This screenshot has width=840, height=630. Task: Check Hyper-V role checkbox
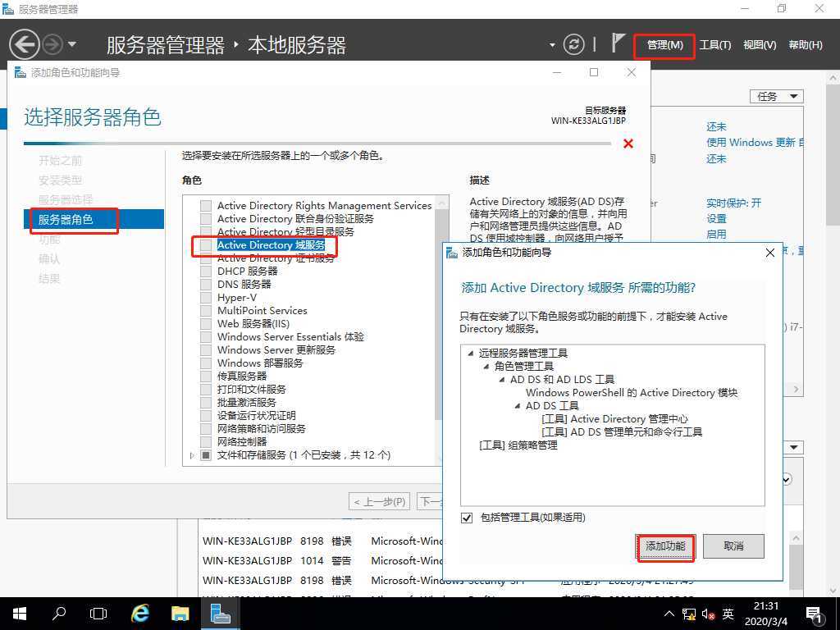pos(206,297)
